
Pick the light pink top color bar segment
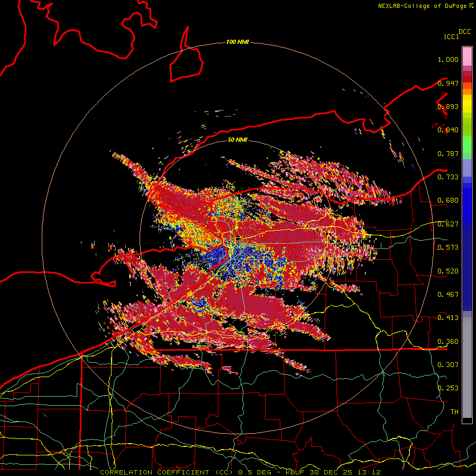click(x=467, y=57)
